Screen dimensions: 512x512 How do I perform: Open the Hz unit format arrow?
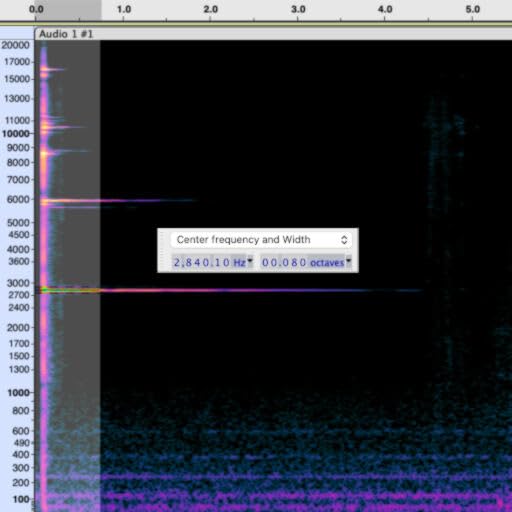click(x=250, y=261)
